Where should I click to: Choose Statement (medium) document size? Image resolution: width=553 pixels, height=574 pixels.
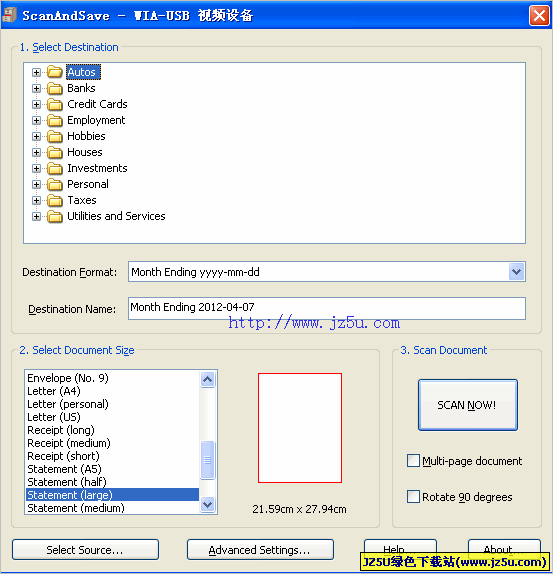113,508
